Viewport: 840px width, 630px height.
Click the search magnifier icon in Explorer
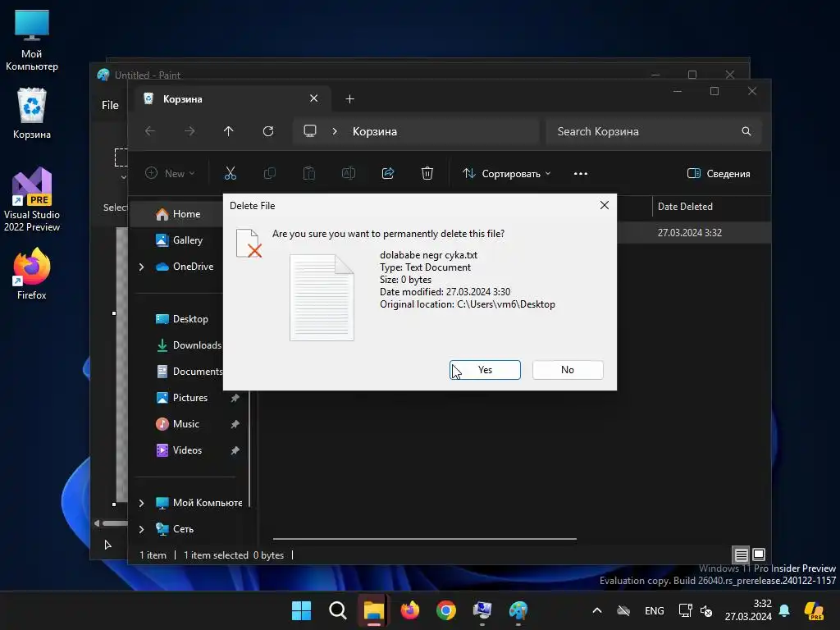746,131
